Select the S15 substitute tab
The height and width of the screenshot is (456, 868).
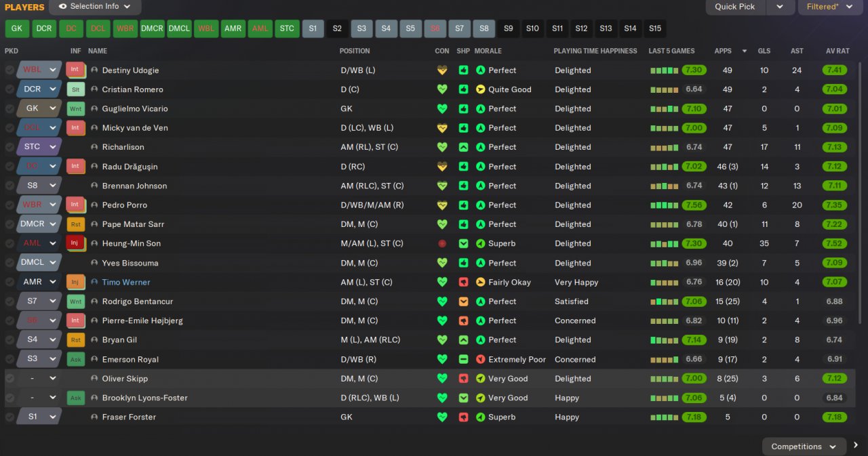click(654, 28)
